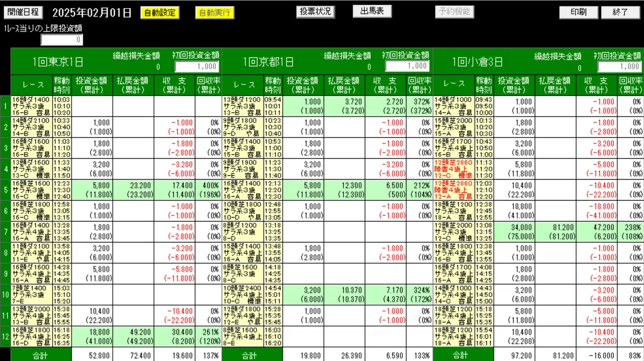Viewport: 644px width, 361px height.
Task: Click the Kyoto payout cell 3.720
Action: pos(345,106)
